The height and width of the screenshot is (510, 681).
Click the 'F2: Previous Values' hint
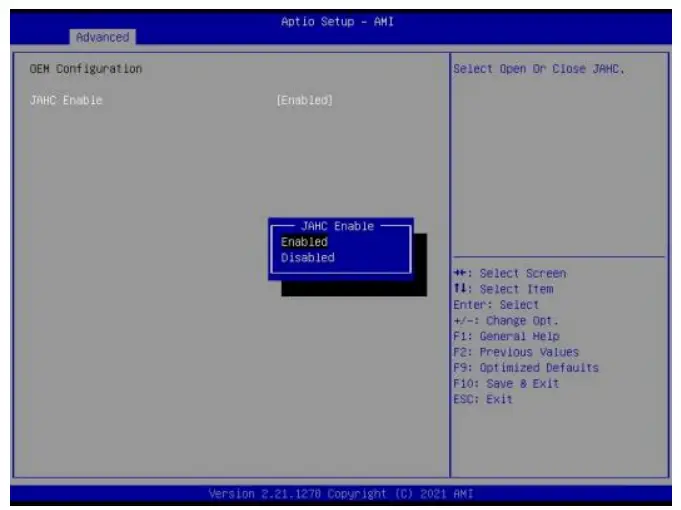pos(516,352)
